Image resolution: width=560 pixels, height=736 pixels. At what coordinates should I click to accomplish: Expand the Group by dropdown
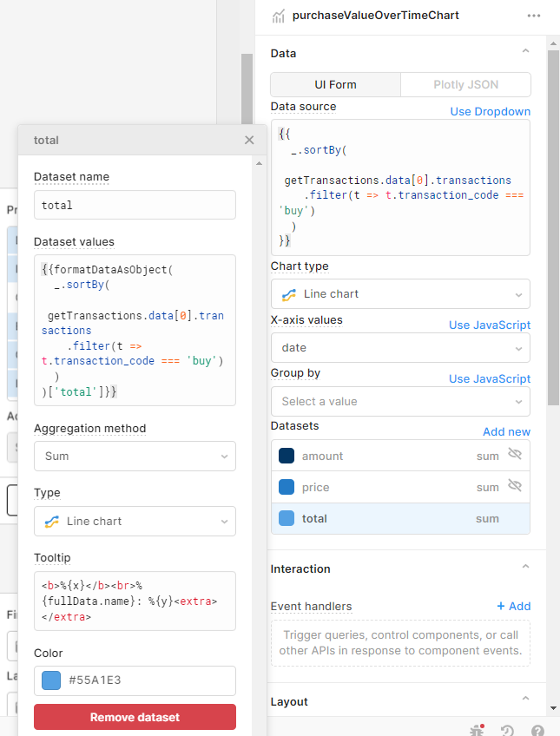tap(400, 402)
